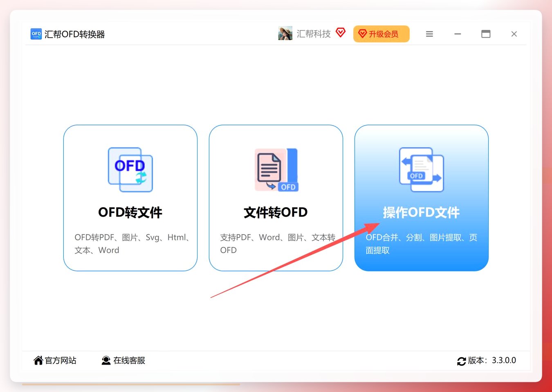Click the 汇帮OFD转换器 app logo icon
Image resolution: width=552 pixels, height=392 pixels.
coord(36,34)
